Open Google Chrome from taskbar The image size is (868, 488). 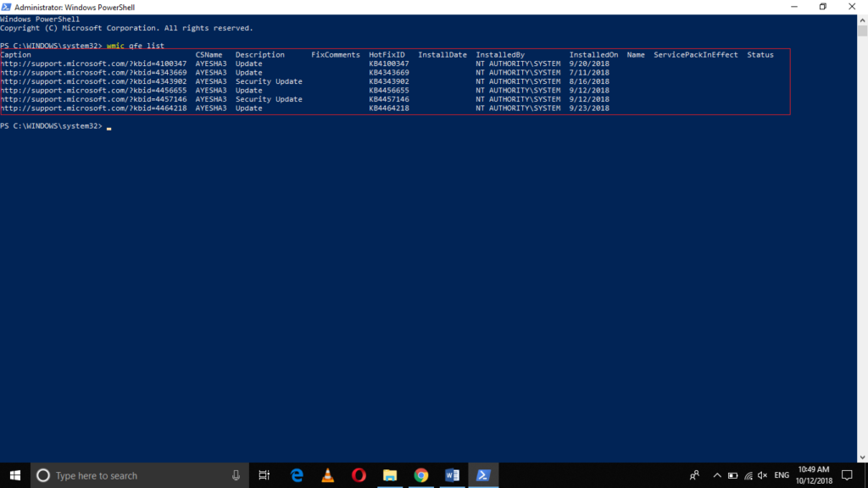(x=421, y=475)
